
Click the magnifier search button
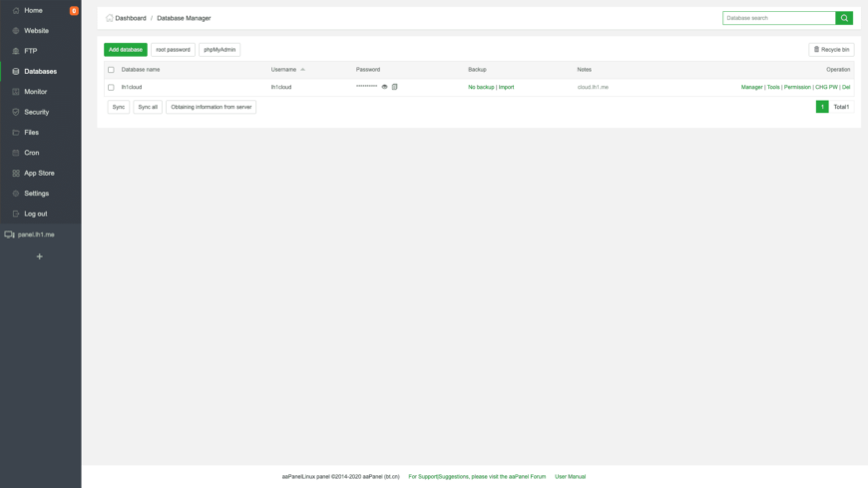(844, 18)
